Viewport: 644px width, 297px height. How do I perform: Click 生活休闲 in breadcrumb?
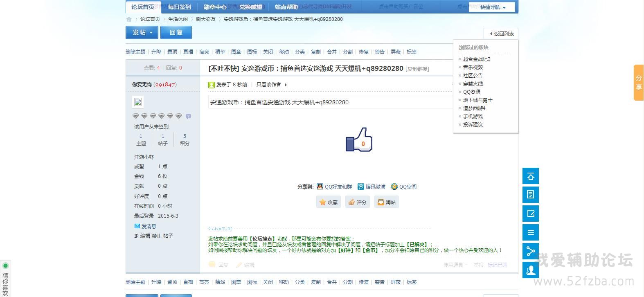coord(178,19)
